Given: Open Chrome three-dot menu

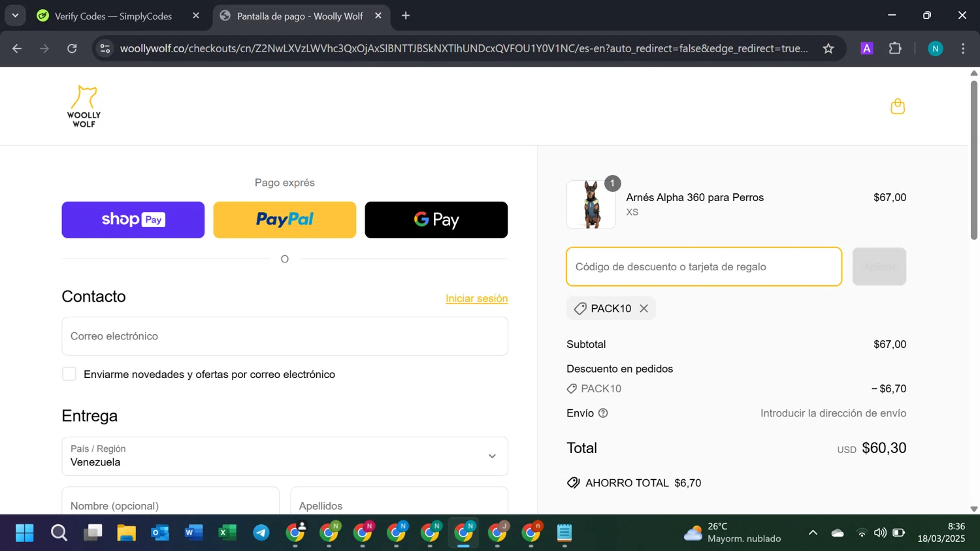Looking at the screenshot, I should coord(963,48).
